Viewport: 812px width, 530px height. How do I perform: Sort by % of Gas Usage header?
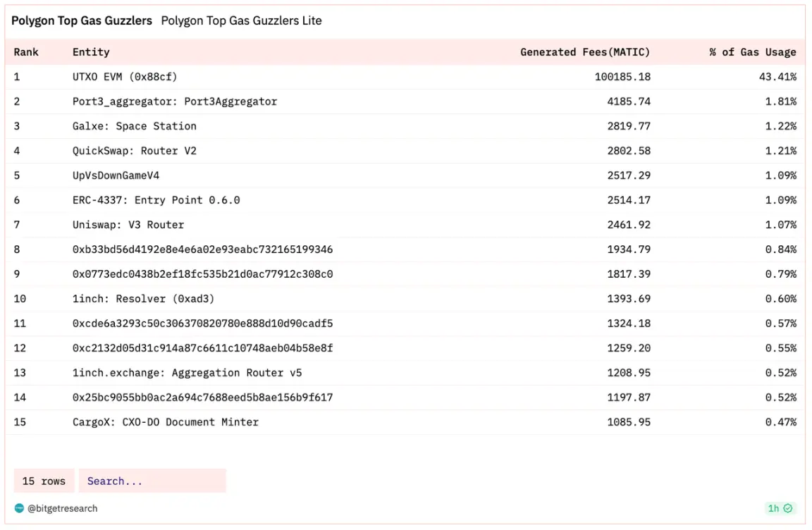[753, 51]
